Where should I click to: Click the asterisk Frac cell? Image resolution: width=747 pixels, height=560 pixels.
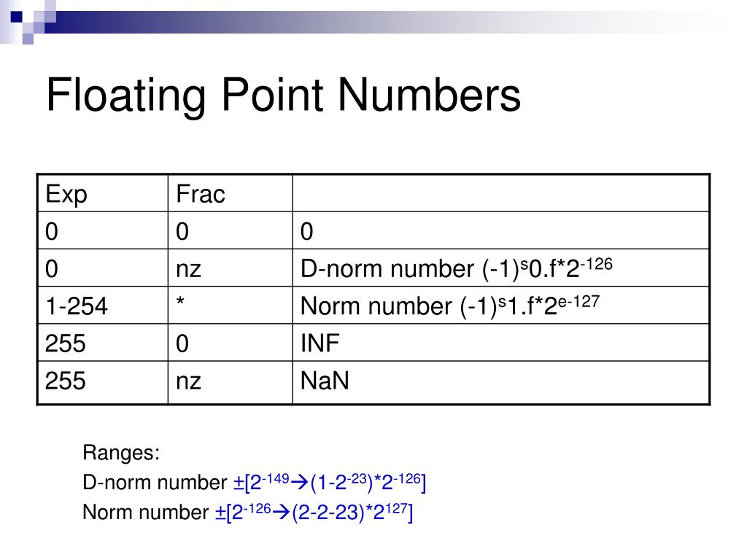[x=230, y=306]
